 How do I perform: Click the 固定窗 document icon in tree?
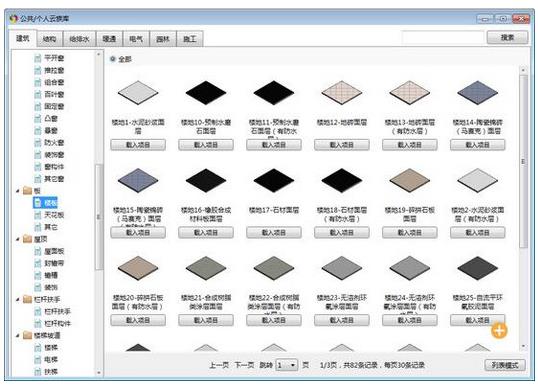click(x=38, y=106)
